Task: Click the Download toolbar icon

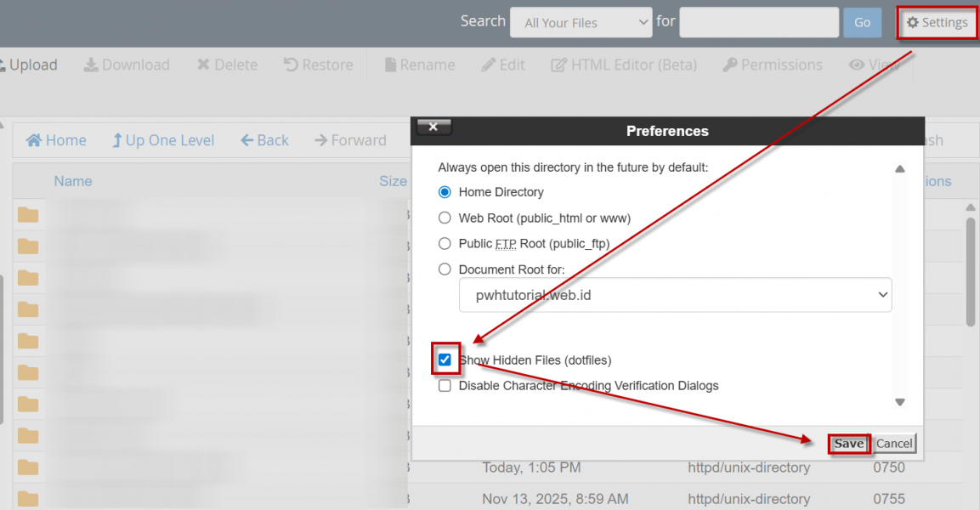Action: point(91,65)
